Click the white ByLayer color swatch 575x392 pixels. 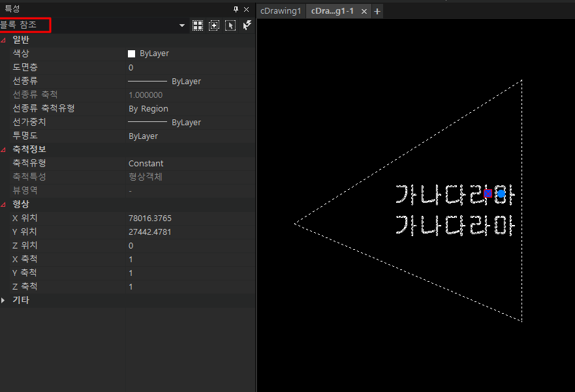pos(132,53)
